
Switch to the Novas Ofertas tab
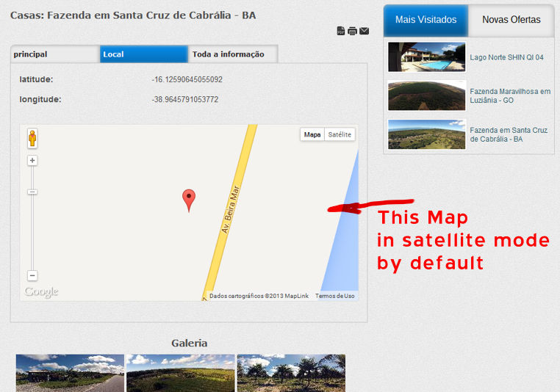point(511,20)
